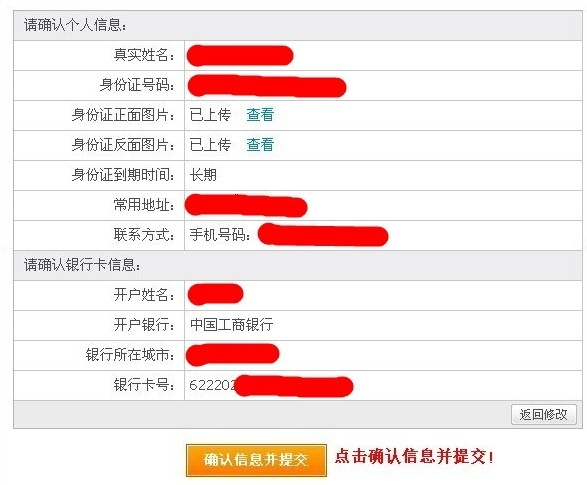Click the redacted 开户姓名 value
The height and width of the screenshot is (485, 587).
[215, 294]
